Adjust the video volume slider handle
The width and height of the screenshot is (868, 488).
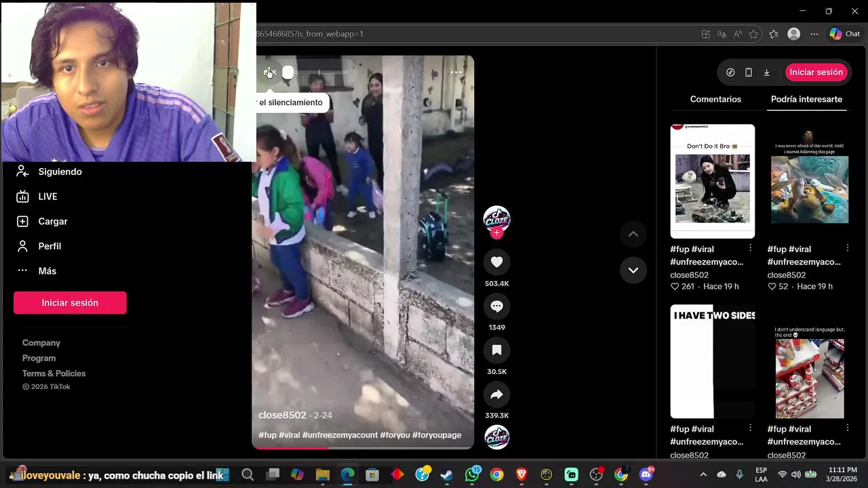pos(288,73)
